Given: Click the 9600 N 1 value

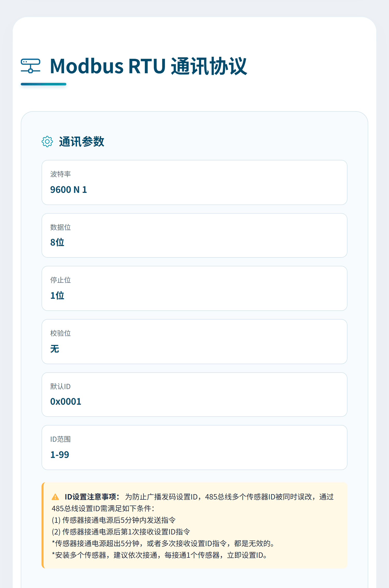Looking at the screenshot, I should click(68, 190).
